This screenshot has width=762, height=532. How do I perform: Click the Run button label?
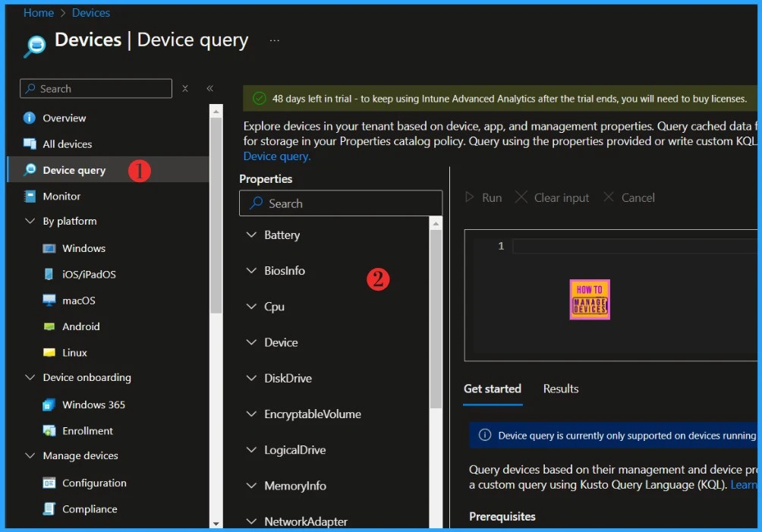pyautogui.click(x=492, y=198)
